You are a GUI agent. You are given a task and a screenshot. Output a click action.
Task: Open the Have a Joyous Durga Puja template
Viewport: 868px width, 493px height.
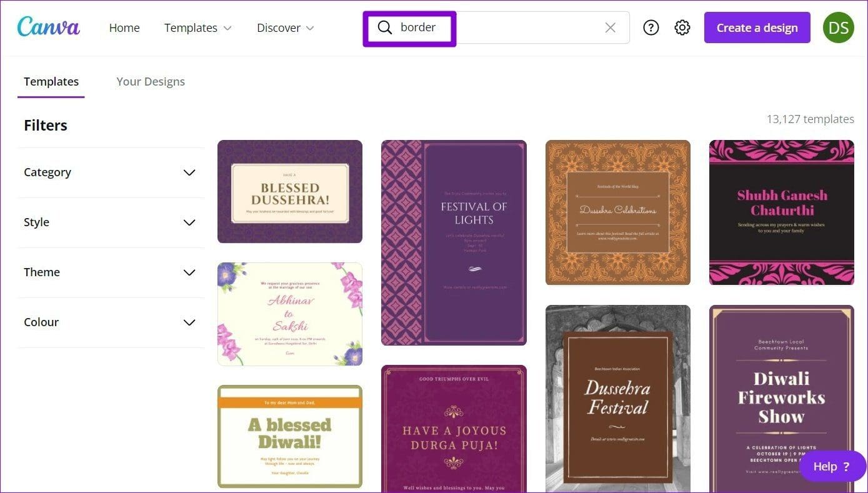[x=454, y=429]
